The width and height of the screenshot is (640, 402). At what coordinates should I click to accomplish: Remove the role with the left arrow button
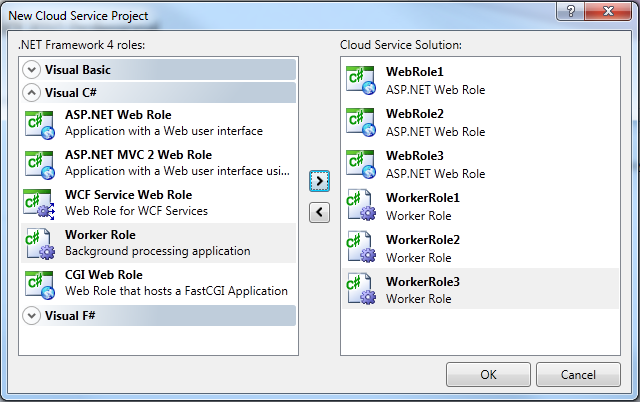tap(319, 212)
